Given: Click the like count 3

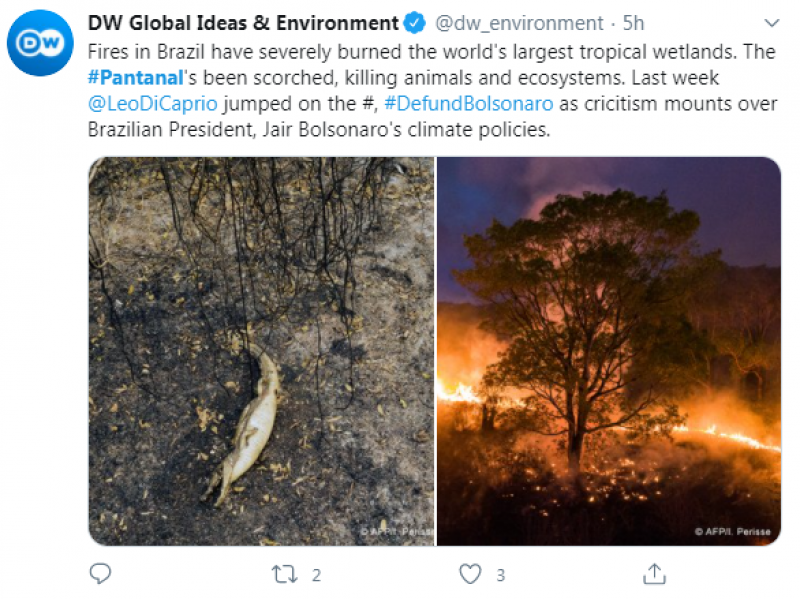Looking at the screenshot, I should [x=500, y=575].
